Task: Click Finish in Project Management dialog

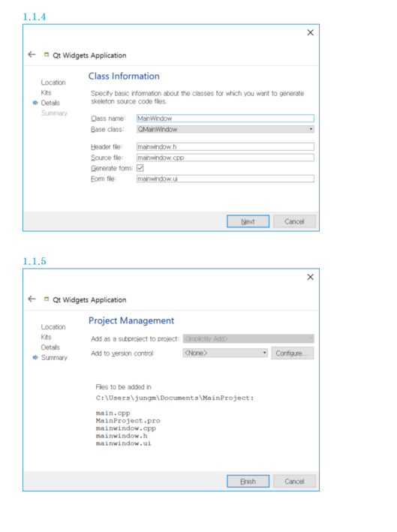Action: point(248,482)
